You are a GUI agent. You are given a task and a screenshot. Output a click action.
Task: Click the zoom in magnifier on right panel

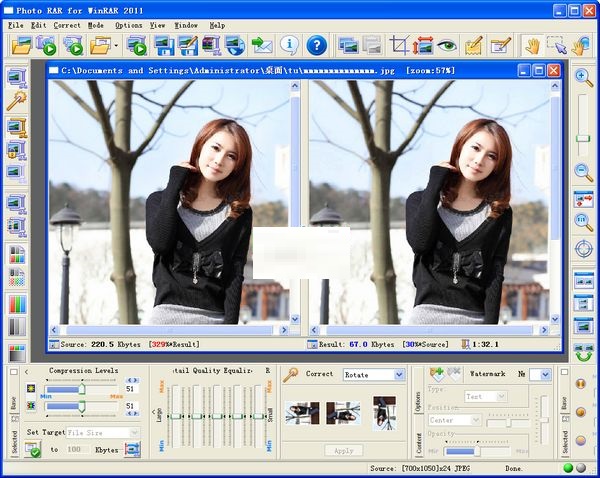583,77
